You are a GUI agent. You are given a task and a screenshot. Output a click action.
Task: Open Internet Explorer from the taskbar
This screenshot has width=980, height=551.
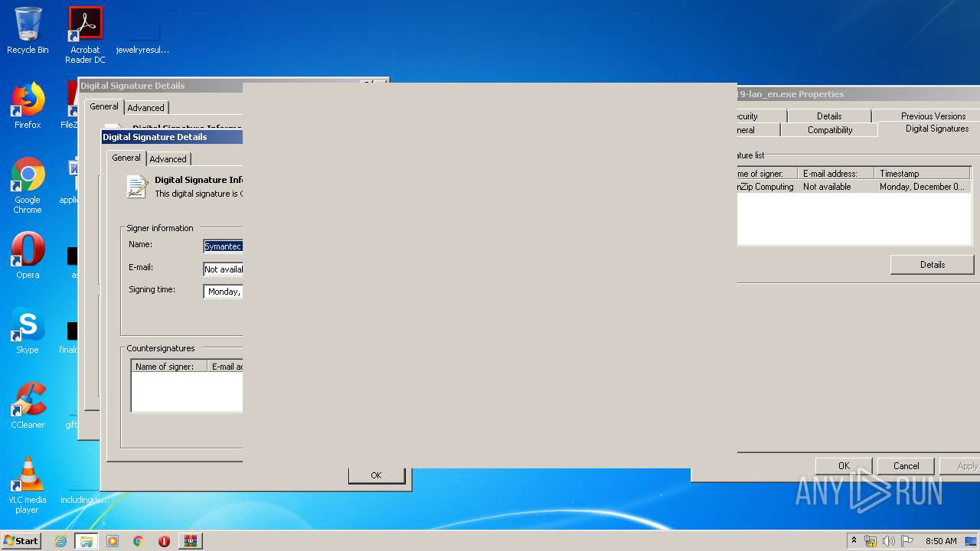(x=61, y=541)
